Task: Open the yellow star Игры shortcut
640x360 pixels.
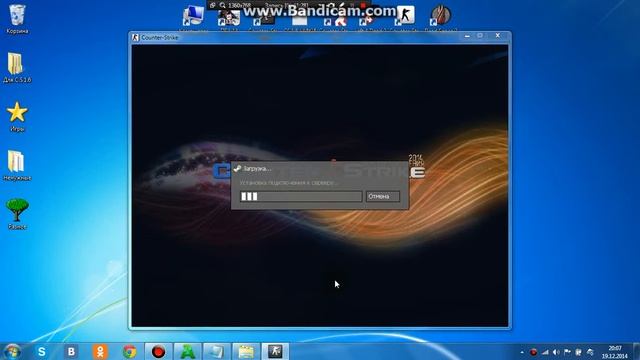Action: tap(17, 117)
